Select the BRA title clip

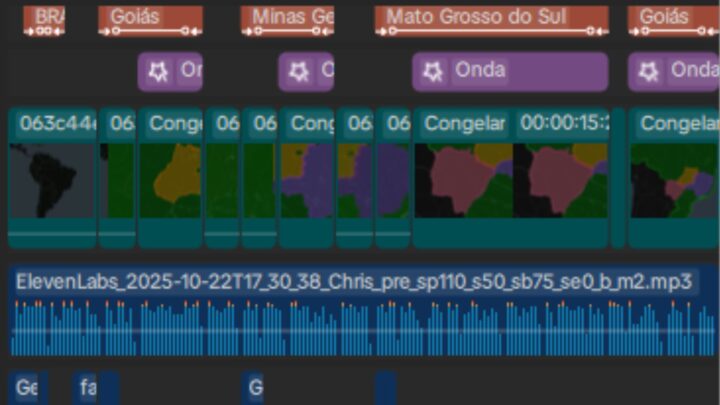(44, 21)
